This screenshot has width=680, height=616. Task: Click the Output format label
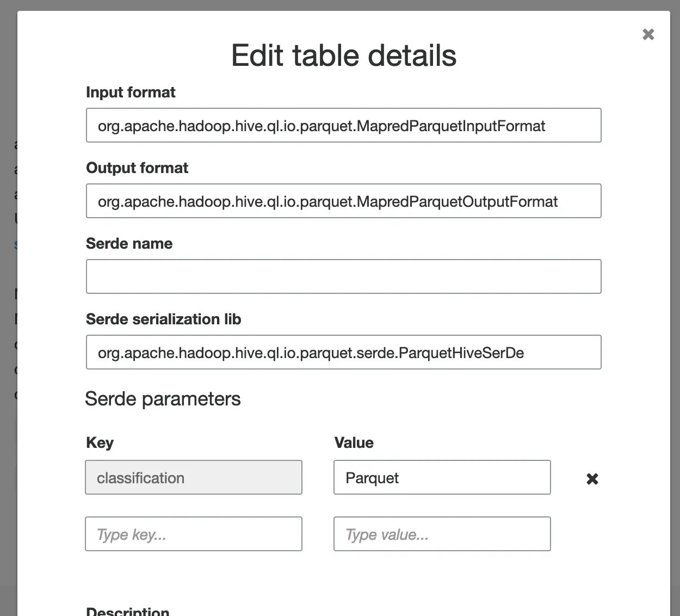point(137,168)
